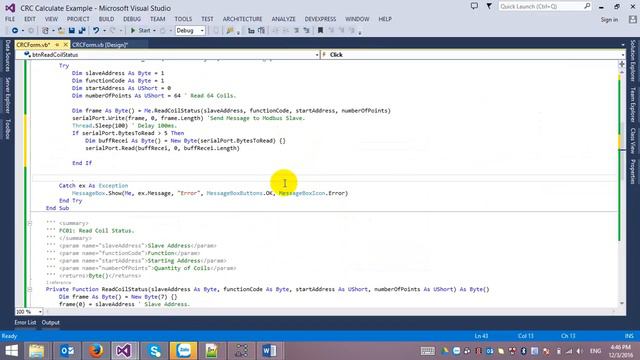Click the Open File folder icon
The width and height of the screenshot is (640, 360).
61,31
